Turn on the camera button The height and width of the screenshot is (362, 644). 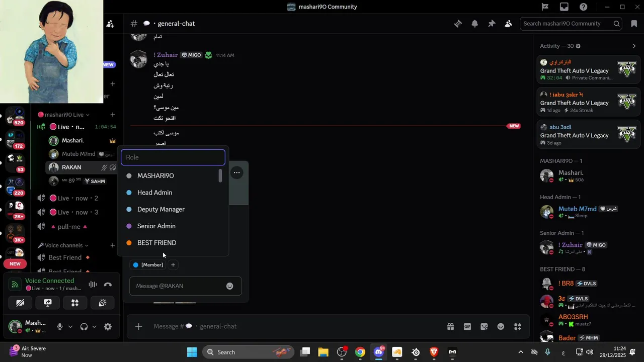coord(20,303)
